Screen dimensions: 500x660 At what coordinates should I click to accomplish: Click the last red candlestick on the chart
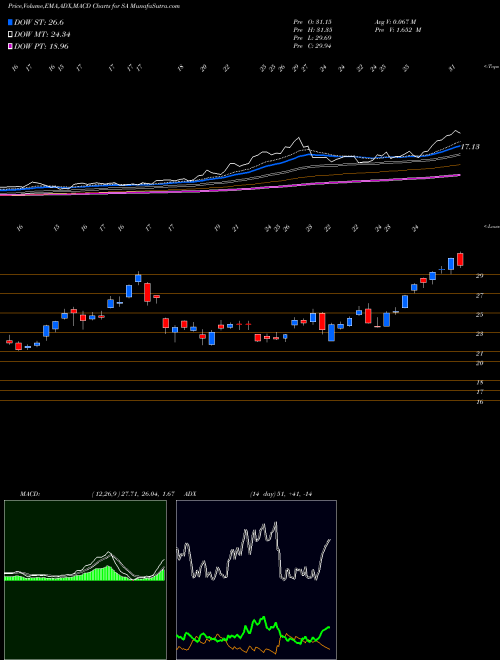click(460, 259)
